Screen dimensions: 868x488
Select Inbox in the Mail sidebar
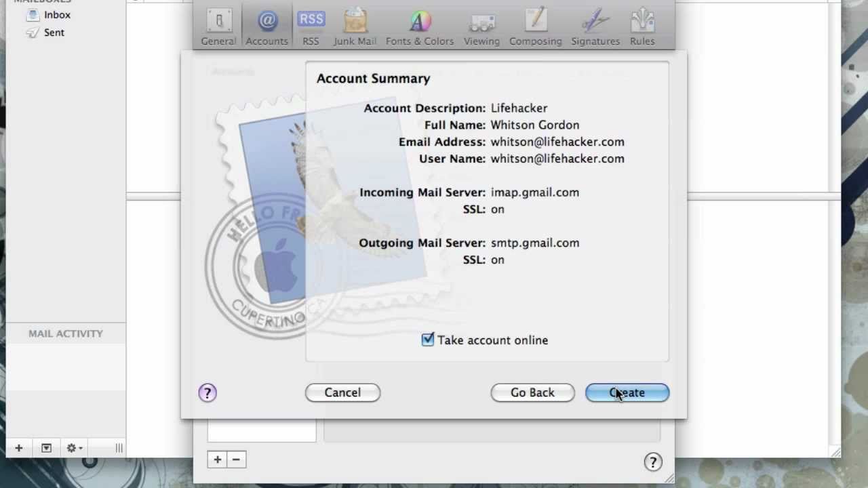click(x=57, y=15)
